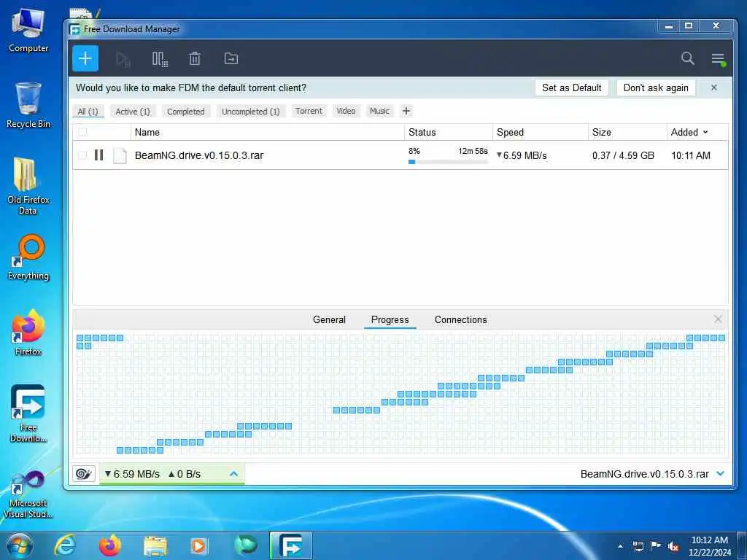This screenshot has width=747, height=560.
Task: Open Microsoft Visual Studio desktop shortcut
Action: pos(28,494)
